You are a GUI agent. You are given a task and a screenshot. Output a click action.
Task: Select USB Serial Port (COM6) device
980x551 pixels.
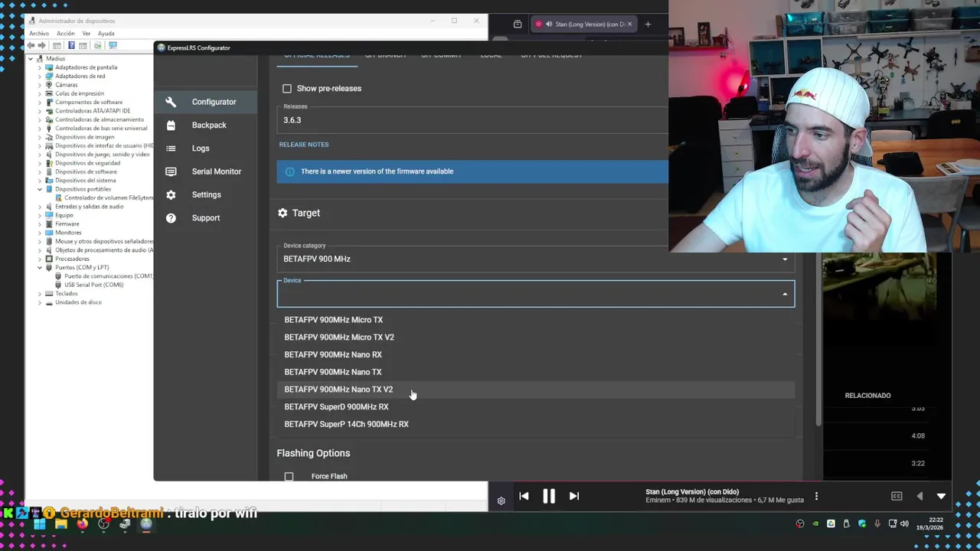(93, 285)
